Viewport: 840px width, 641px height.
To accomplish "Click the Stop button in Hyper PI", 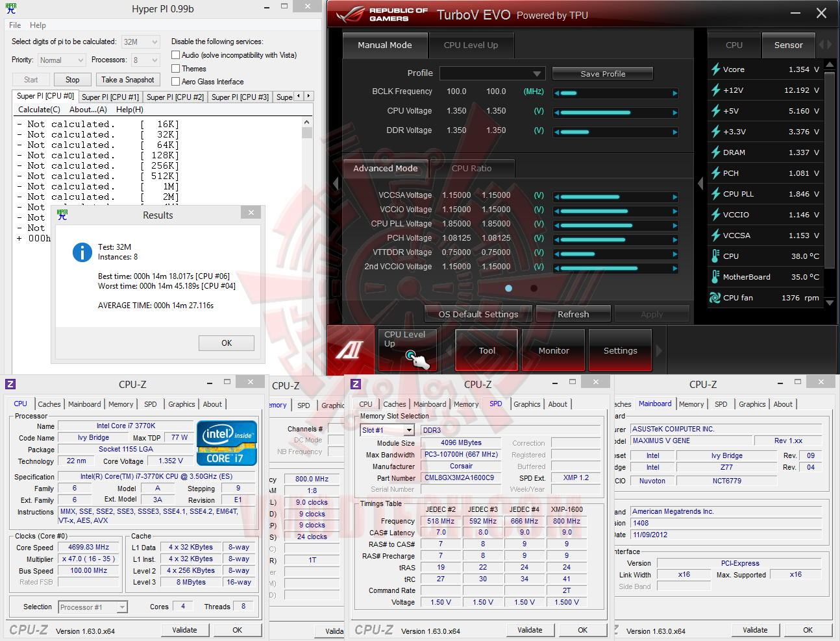I will click(x=72, y=80).
